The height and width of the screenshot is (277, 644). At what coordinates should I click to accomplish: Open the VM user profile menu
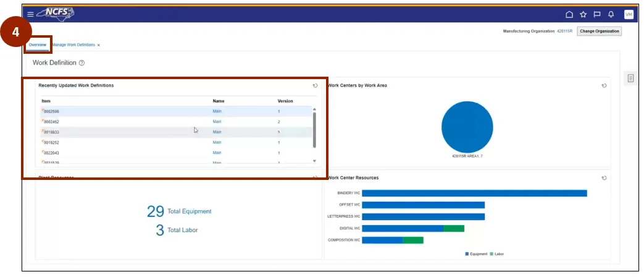pyautogui.click(x=629, y=14)
